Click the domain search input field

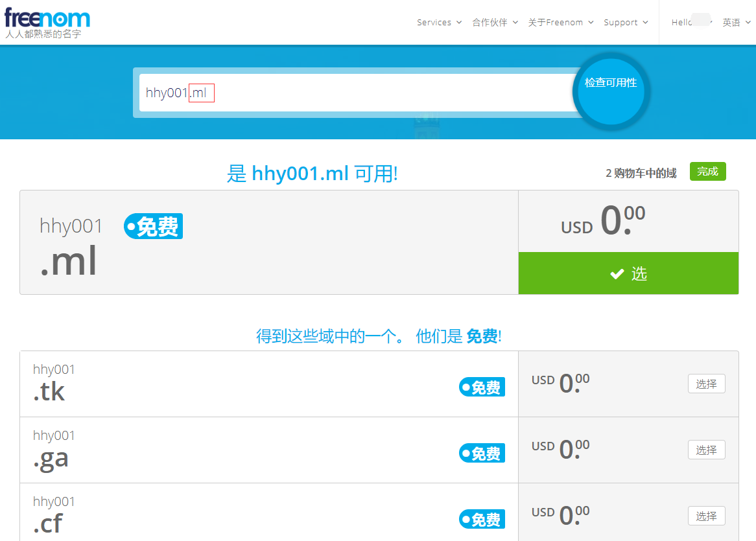[x=359, y=93]
